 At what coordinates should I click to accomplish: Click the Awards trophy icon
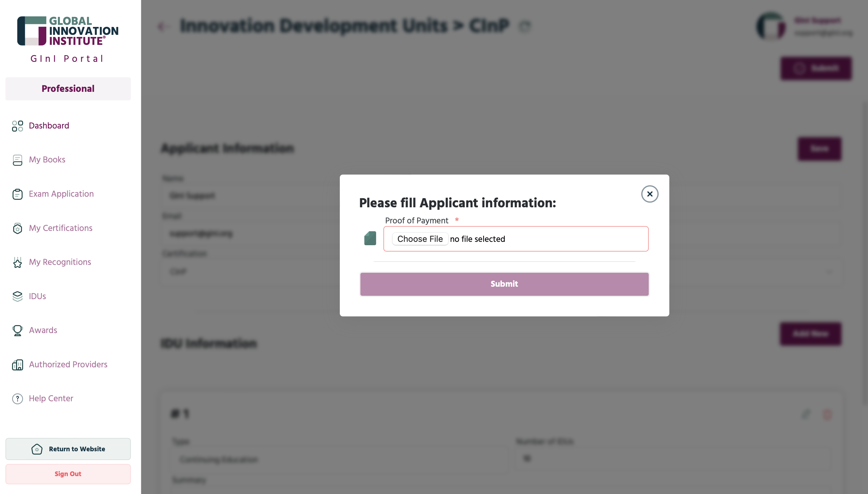pos(17,330)
